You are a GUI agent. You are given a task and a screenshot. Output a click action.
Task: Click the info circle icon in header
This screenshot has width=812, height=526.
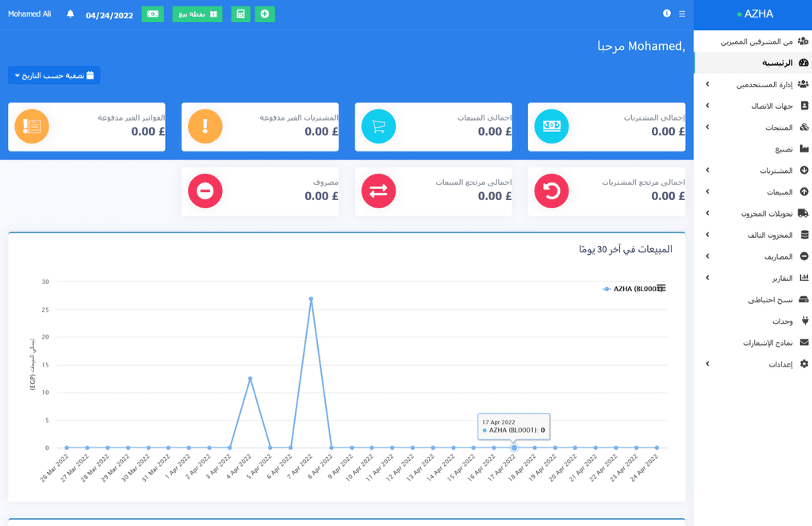[x=667, y=13]
